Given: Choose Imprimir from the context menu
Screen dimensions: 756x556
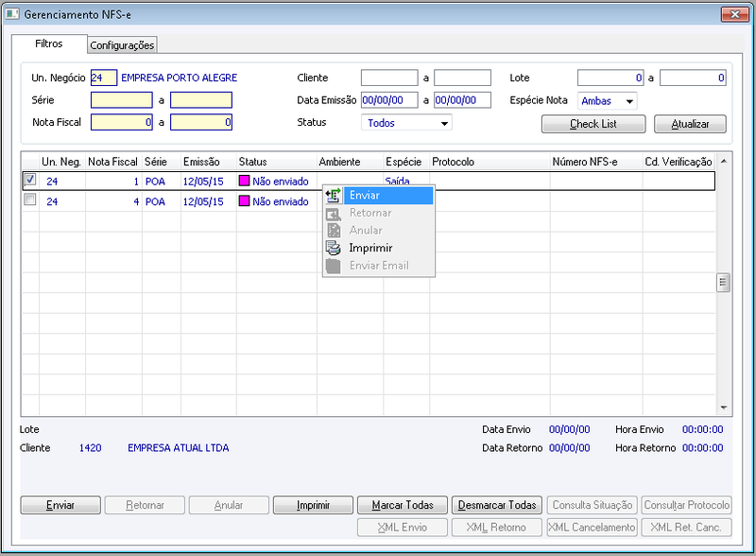Looking at the screenshot, I should [379, 248].
